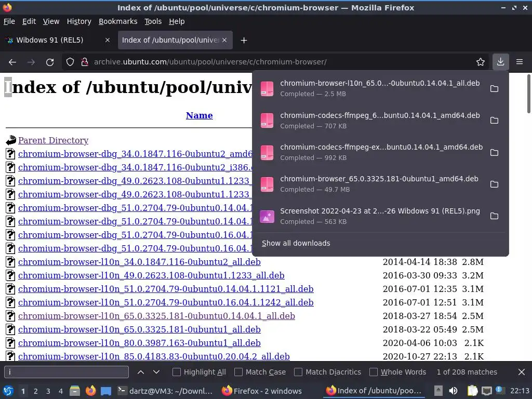Screen dimensions: 532x399
Task: Open the application launcher menu in taskbar
Action: [8, 391]
